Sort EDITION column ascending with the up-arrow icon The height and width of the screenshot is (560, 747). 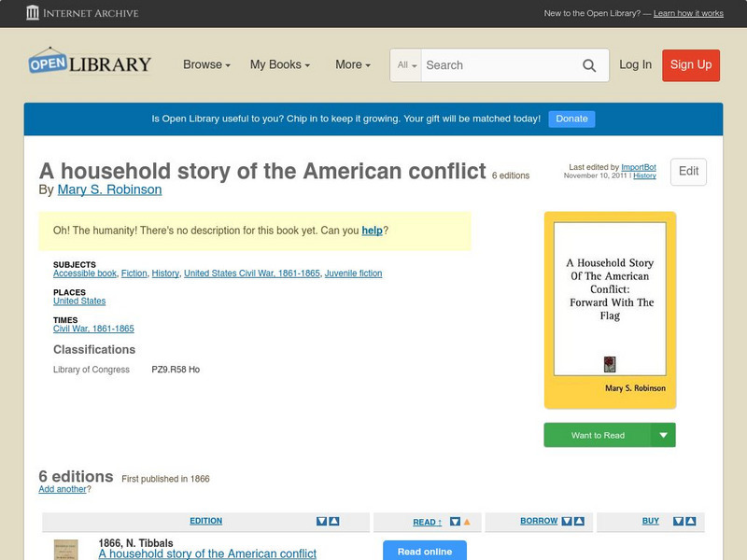[x=333, y=522]
